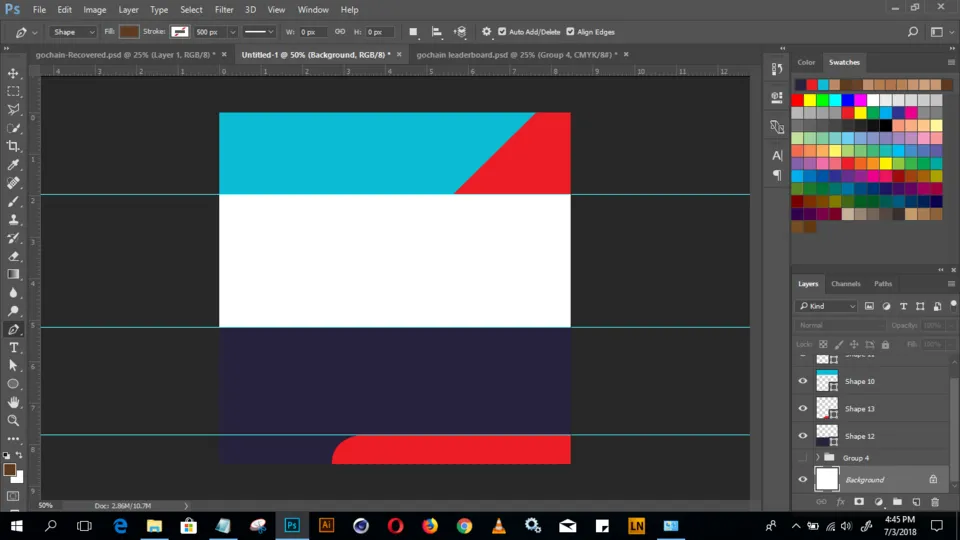Viewport: 960px width, 540px height.
Task: Select the Rectangular Marquee tool
Action: [13, 92]
